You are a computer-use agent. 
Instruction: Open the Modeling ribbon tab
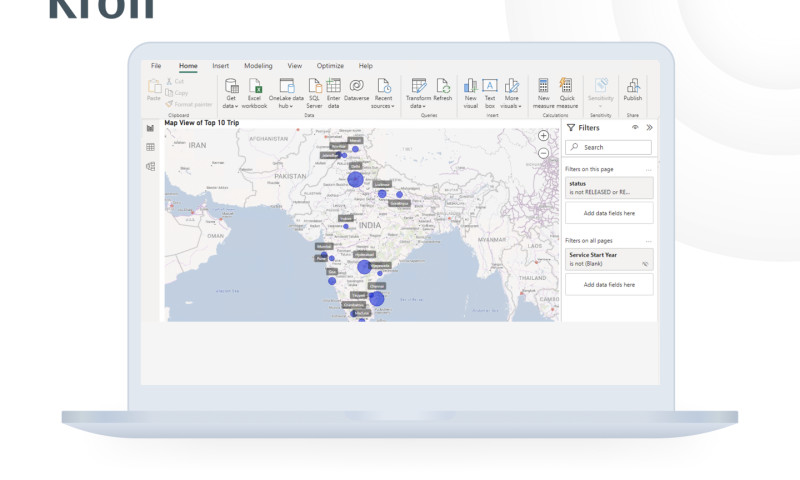pyautogui.click(x=258, y=66)
